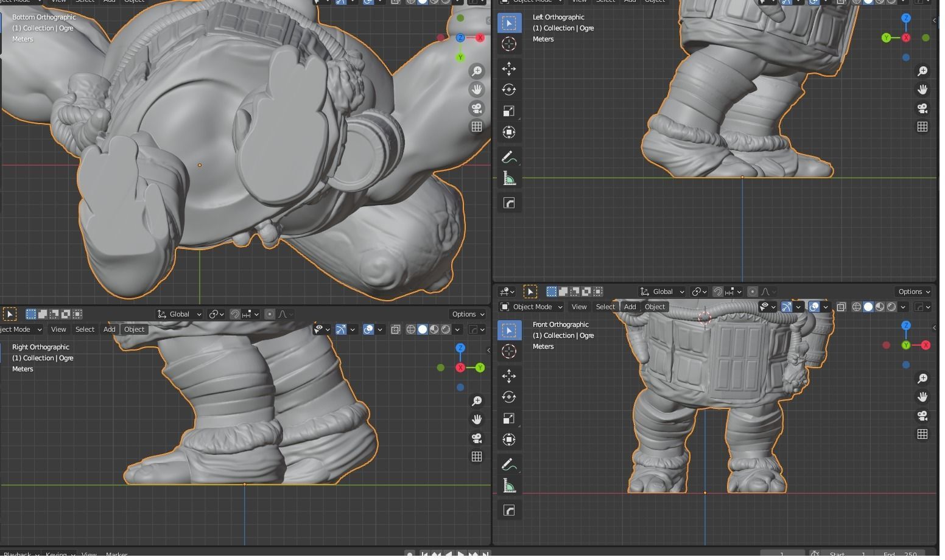Select the Scale tool in Left Orthographic viewport
Screen dimensions: 945x560
pos(509,111)
